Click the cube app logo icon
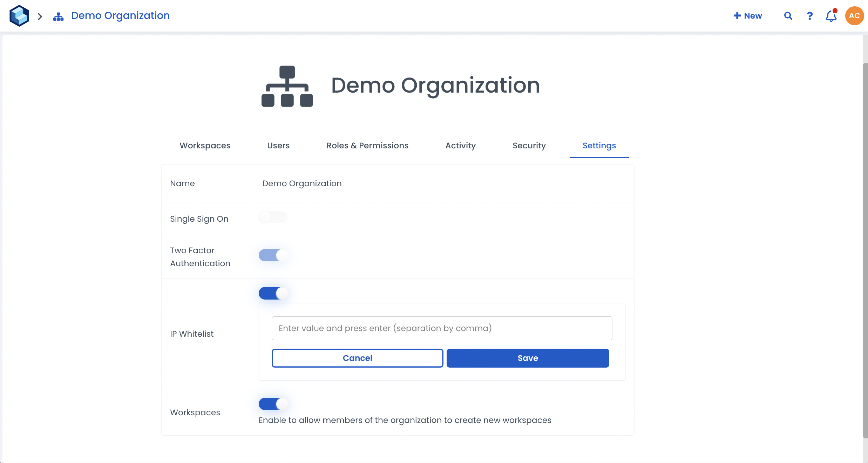Viewport: 868px width, 463px height. 19,16
